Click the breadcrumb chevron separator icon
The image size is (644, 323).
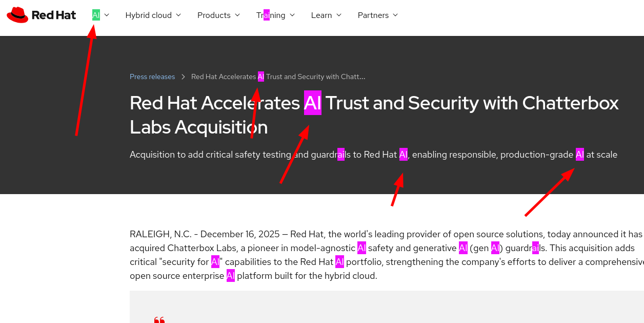[x=183, y=76]
